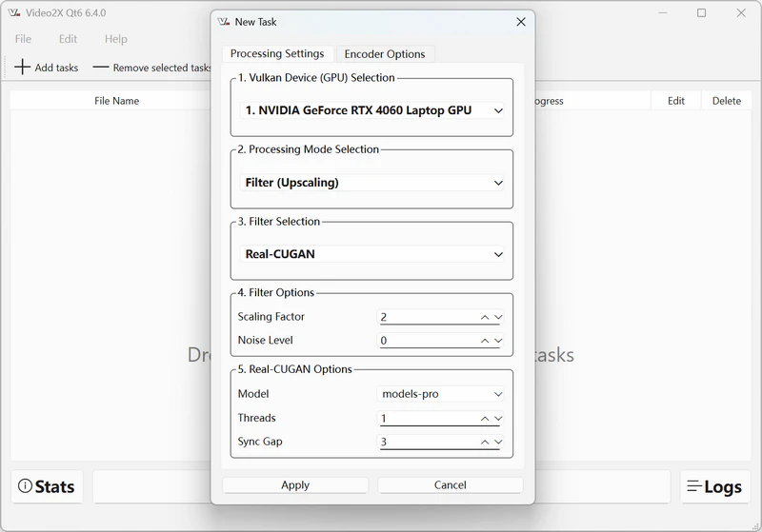Open the Help menu

(115, 39)
